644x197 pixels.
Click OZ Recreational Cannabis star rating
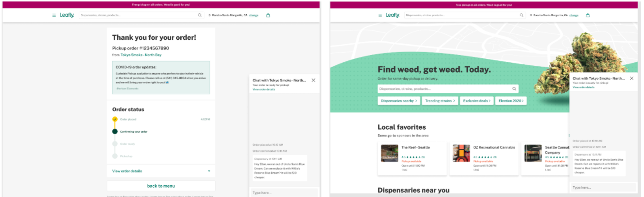pyautogui.click(x=485, y=157)
